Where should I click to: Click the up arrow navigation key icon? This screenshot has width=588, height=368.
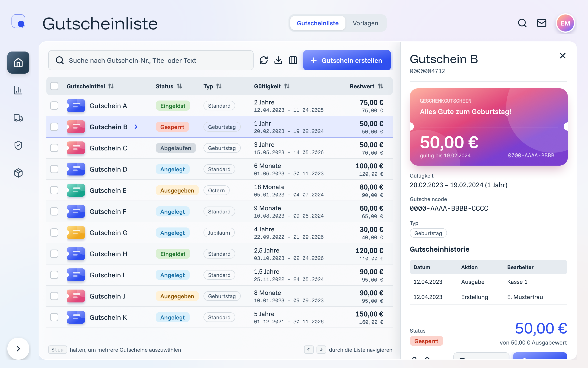click(x=309, y=350)
